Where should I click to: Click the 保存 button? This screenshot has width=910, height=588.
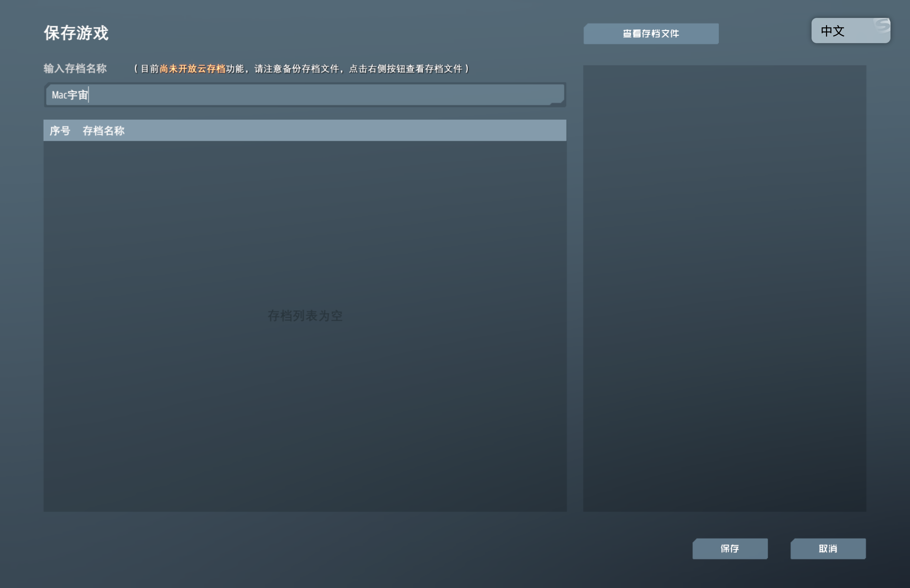coord(730,549)
